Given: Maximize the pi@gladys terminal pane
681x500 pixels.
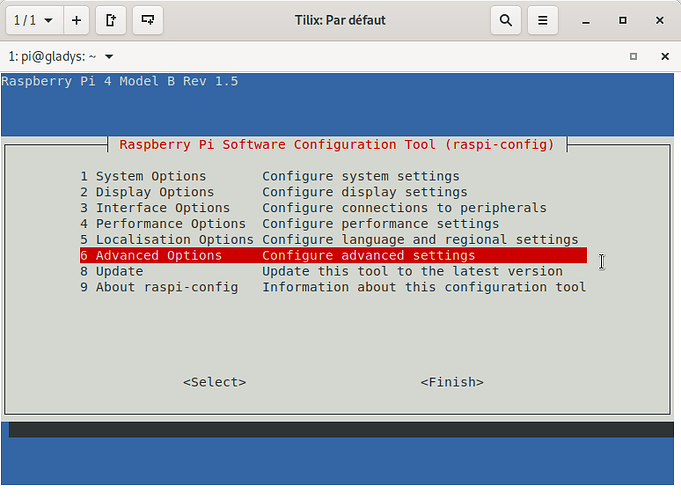Looking at the screenshot, I should (633, 56).
